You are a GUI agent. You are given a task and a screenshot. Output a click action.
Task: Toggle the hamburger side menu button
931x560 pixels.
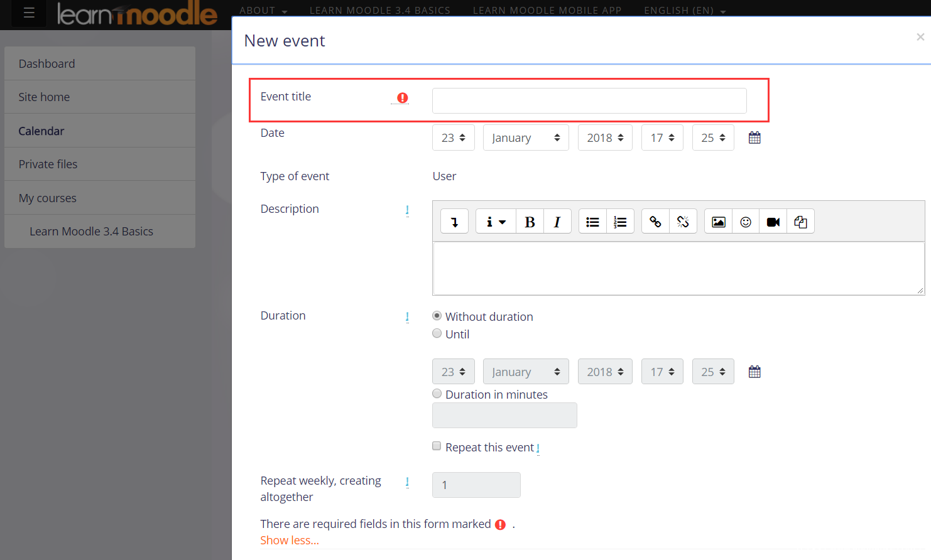coord(29,13)
